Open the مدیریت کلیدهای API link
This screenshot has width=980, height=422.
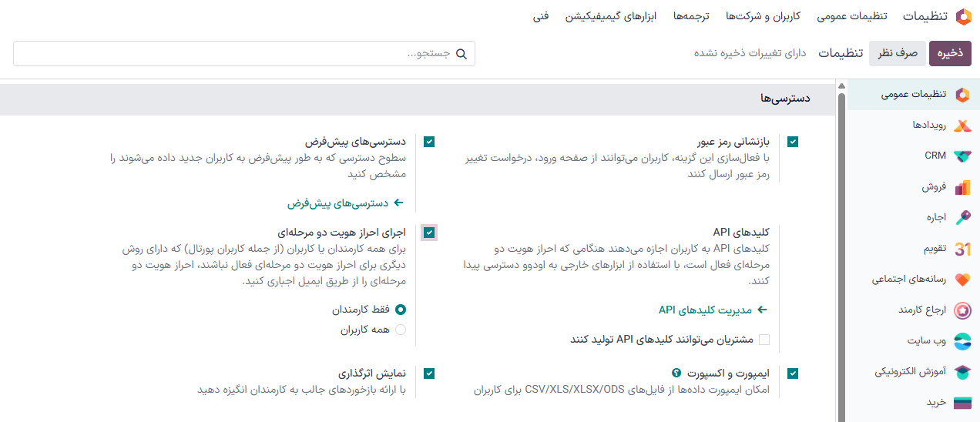pos(713,310)
